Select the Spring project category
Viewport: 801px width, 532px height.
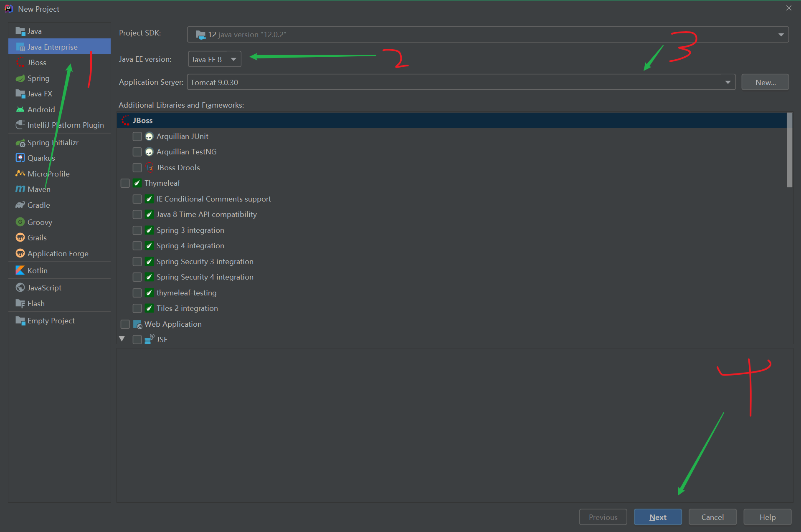click(x=59, y=78)
